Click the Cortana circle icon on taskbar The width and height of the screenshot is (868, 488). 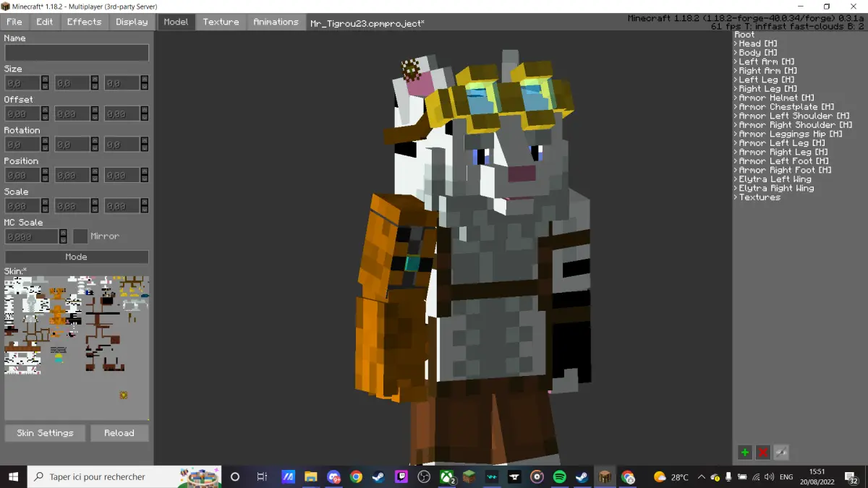click(235, 477)
